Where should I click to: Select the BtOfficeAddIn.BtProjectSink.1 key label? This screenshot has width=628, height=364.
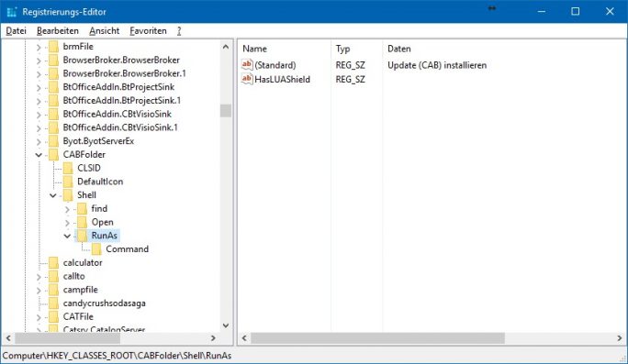tap(122, 101)
